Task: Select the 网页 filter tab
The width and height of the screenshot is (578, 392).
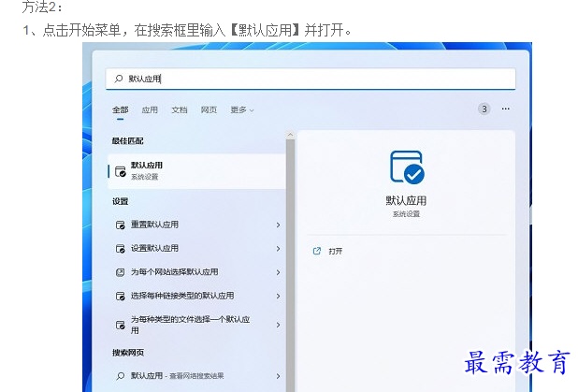Action: pos(209,109)
